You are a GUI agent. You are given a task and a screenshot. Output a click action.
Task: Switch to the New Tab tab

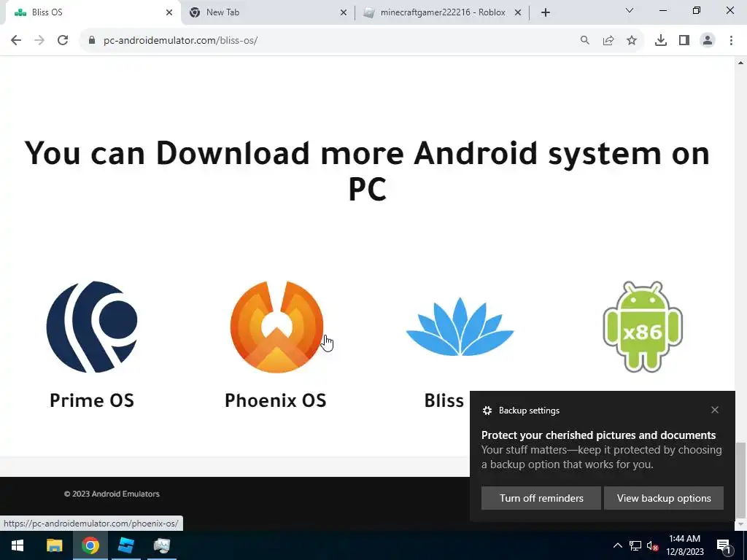[x=267, y=12]
